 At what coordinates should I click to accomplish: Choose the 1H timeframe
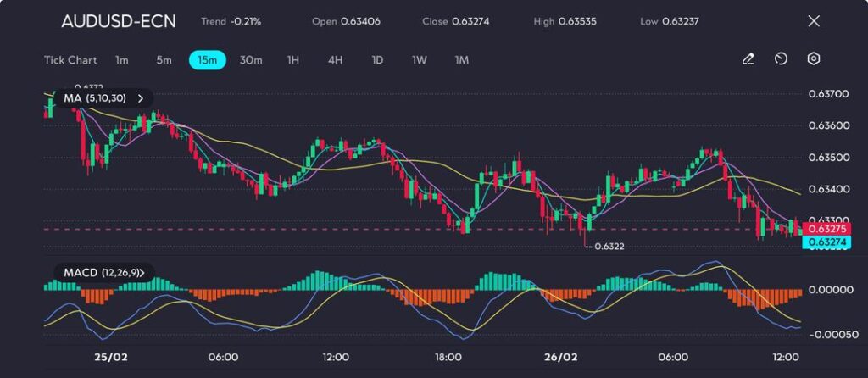coord(293,60)
